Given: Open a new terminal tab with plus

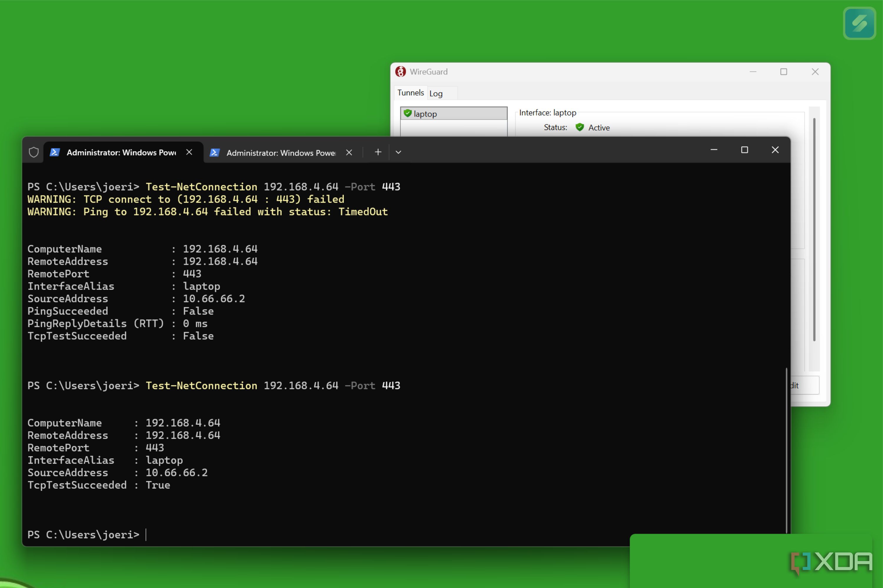Looking at the screenshot, I should point(378,152).
